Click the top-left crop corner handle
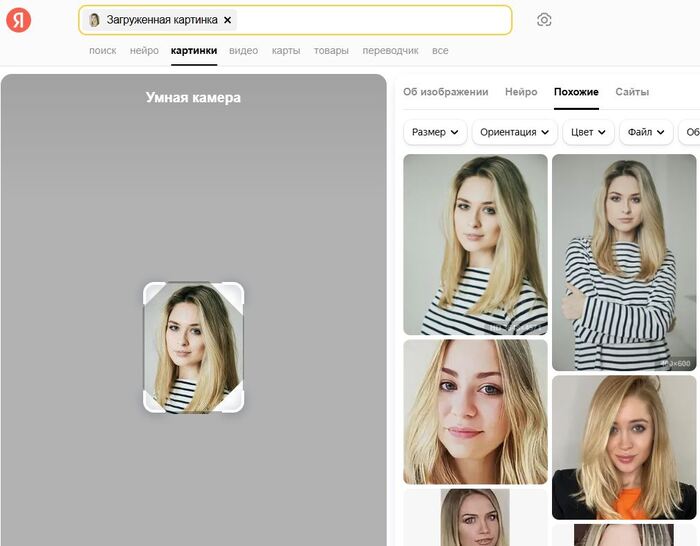Image resolution: width=700 pixels, height=546 pixels. (150, 289)
